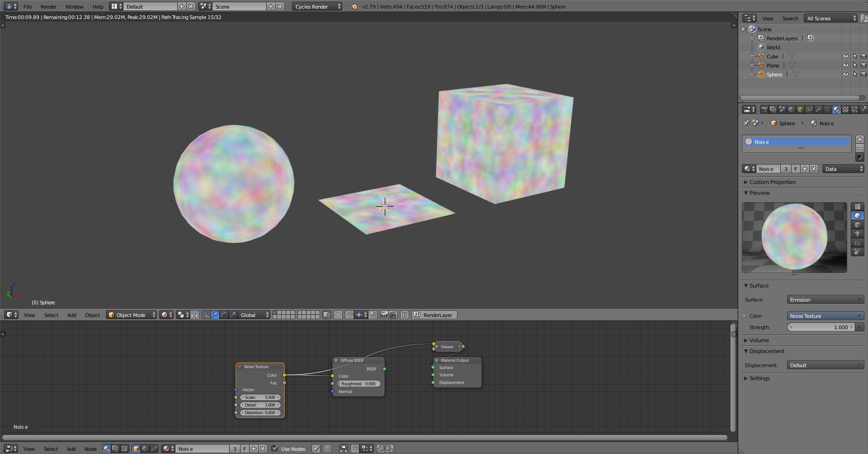Open the Constraints chain-link tab
Viewport: 868px width, 454px height.
coord(809,109)
